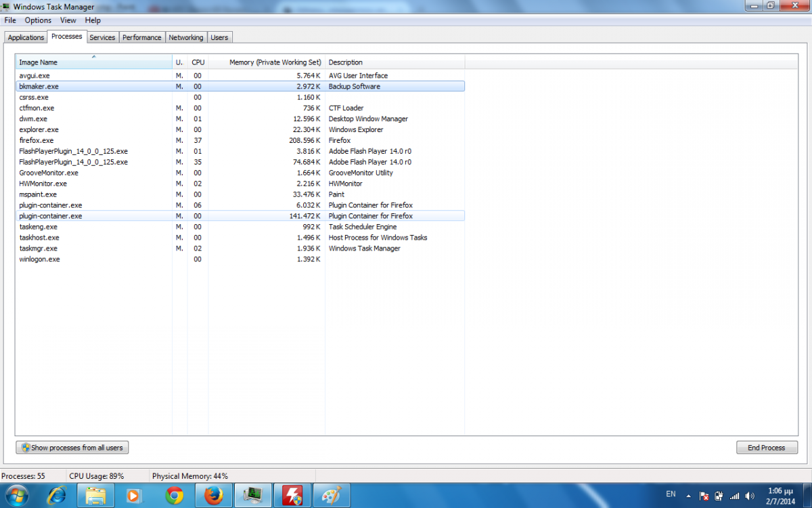Viewport: 812px width, 508px height.
Task: Switch to the Networking tab
Action: tap(186, 37)
